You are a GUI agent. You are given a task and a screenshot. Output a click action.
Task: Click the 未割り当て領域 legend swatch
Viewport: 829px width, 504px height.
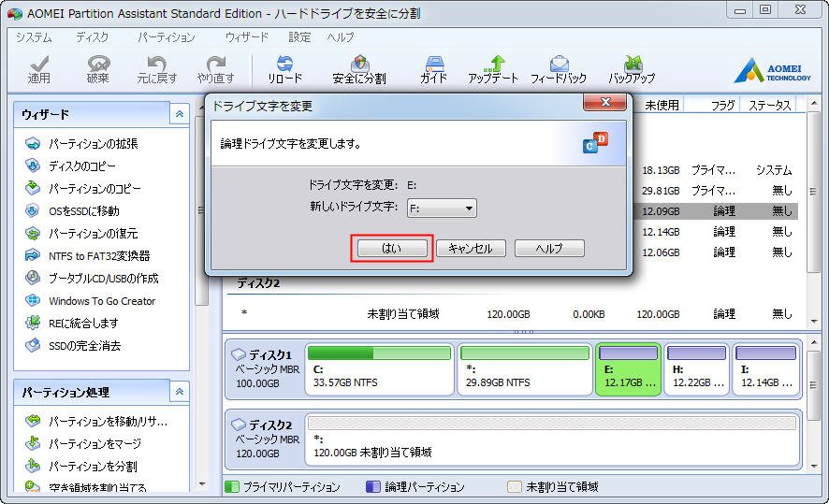point(514,486)
